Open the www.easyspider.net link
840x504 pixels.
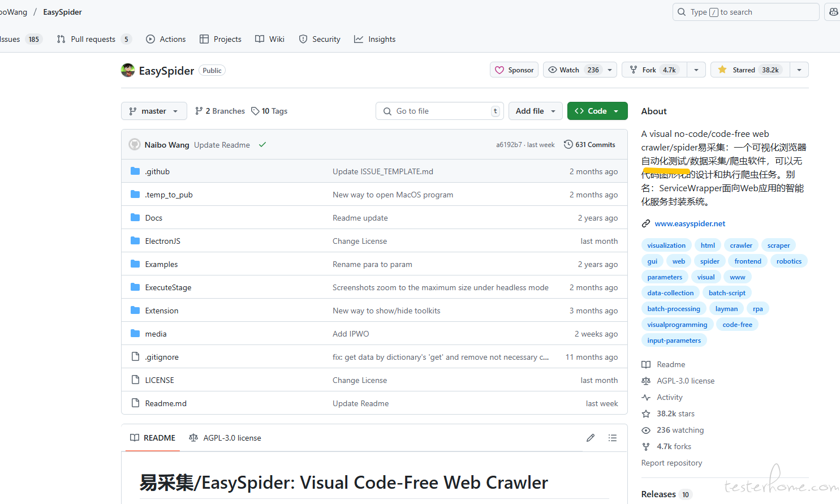coord(690,224)
